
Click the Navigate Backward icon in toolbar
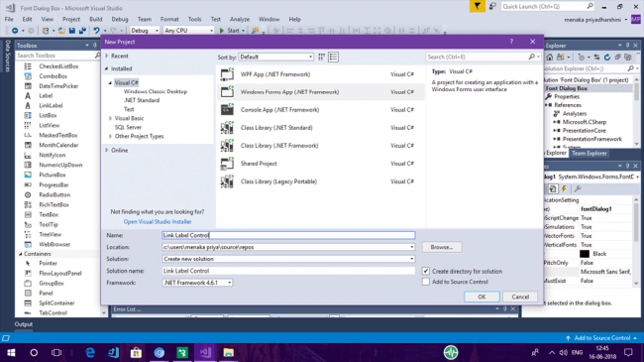[x=15, y=31]
